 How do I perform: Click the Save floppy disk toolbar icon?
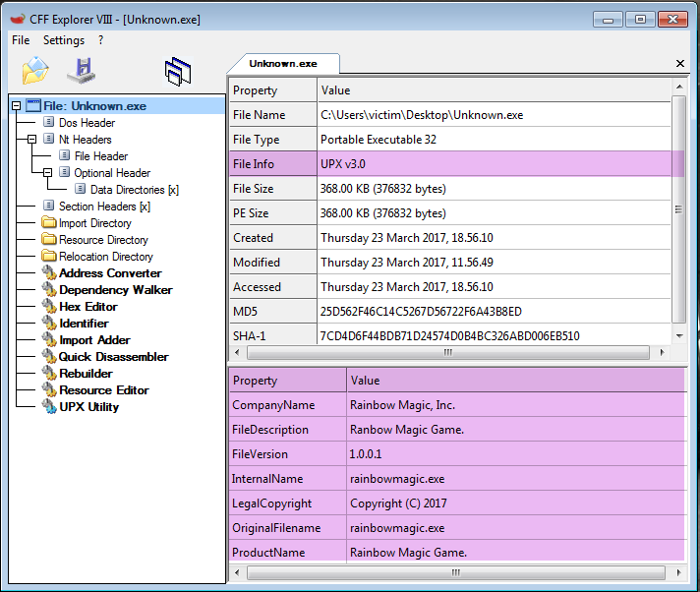[81, 70]
